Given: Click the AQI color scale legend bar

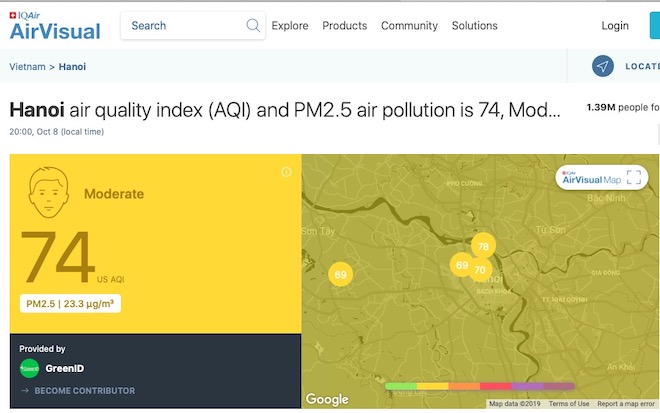Looking at the screenshot, I should click(x=480, y=385).
